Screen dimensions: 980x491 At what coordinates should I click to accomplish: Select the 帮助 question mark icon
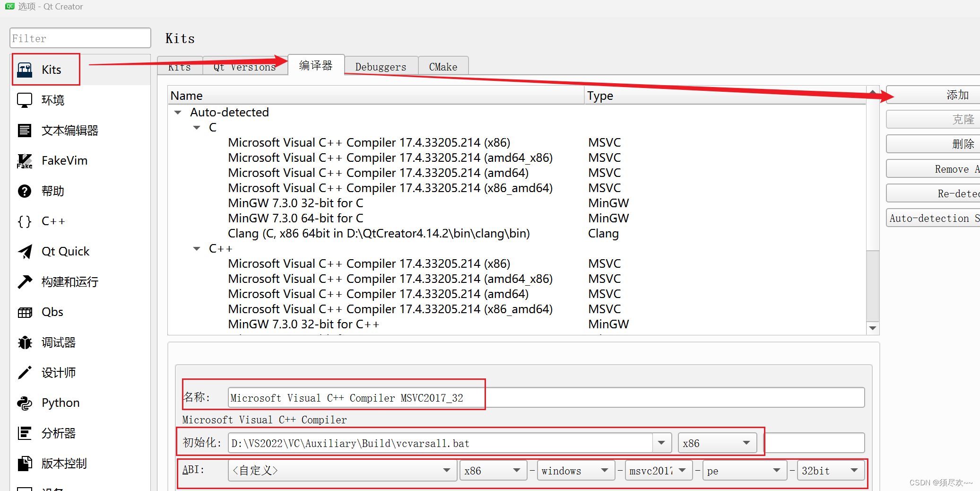tap(25, 191)
